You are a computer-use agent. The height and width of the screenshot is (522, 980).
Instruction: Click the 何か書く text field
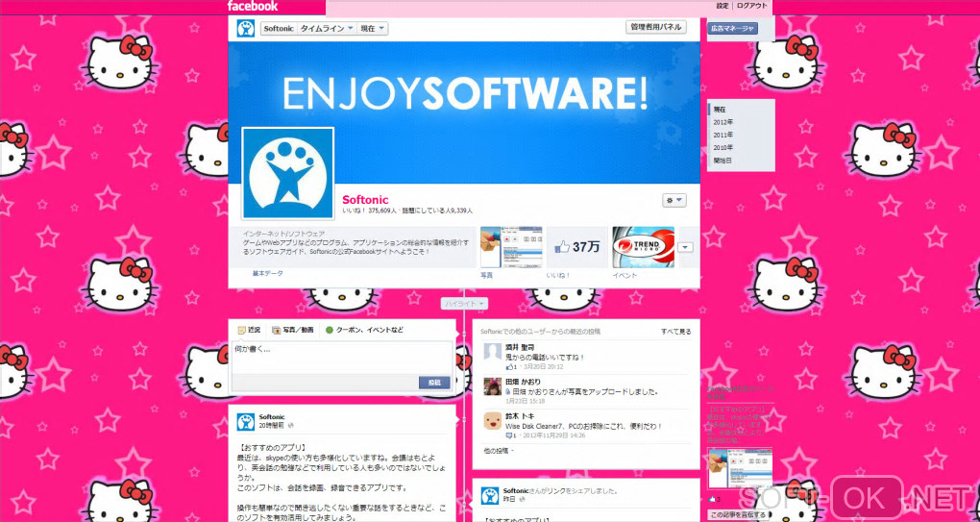(342, 358)
